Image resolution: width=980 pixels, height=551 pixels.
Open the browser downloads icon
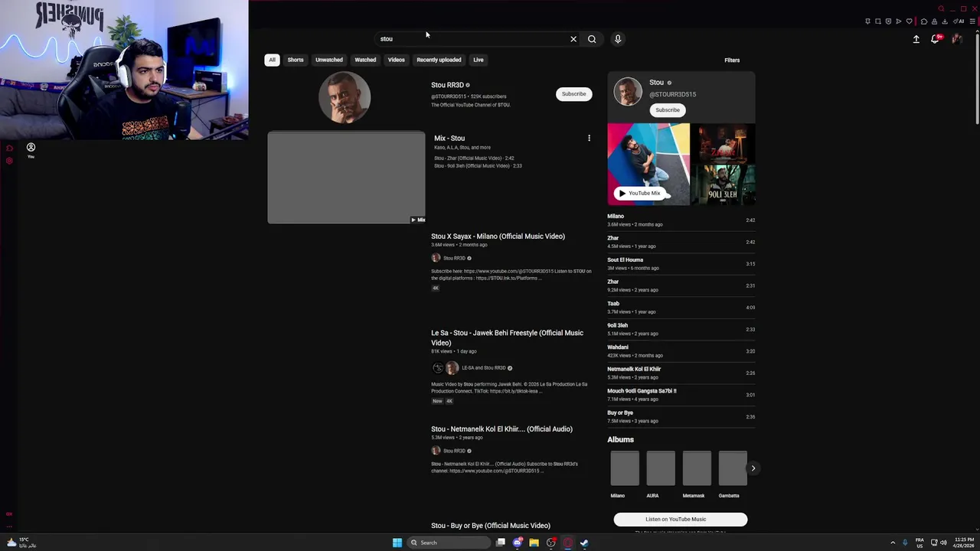pos(945,21)
